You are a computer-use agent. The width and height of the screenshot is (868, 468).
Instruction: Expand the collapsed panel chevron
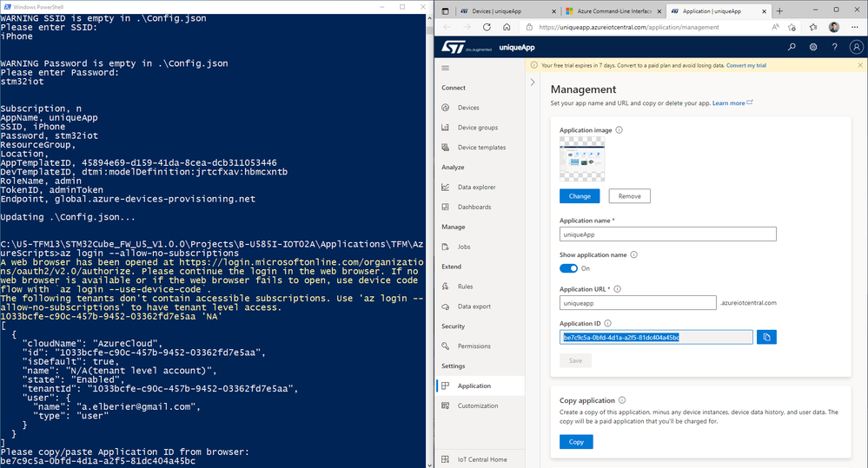533,82
